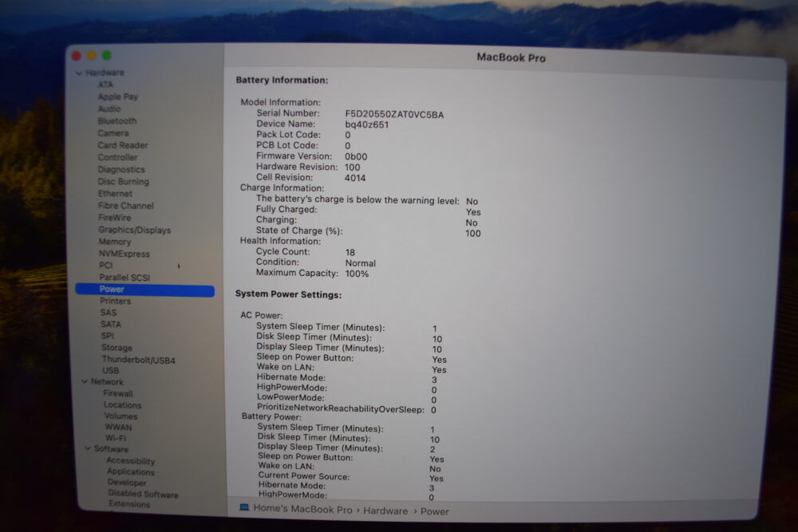Open Bluetooth hardware info

[117, 121]
